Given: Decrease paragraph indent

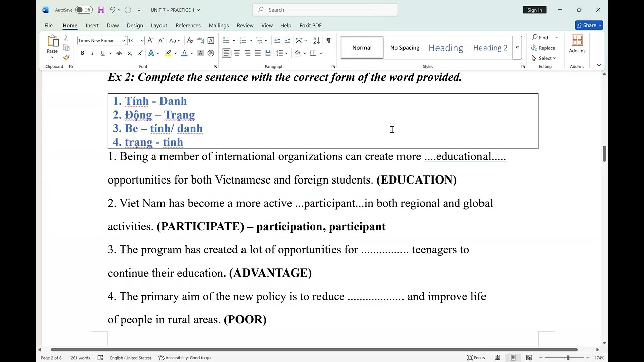Looking at the screenshot, I should tap(277, 40).
